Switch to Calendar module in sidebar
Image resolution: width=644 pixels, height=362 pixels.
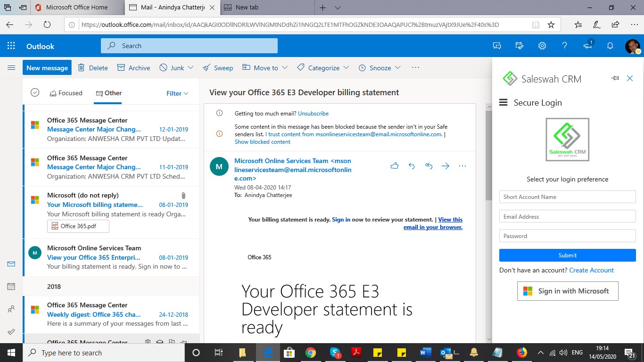pos(11,286)
